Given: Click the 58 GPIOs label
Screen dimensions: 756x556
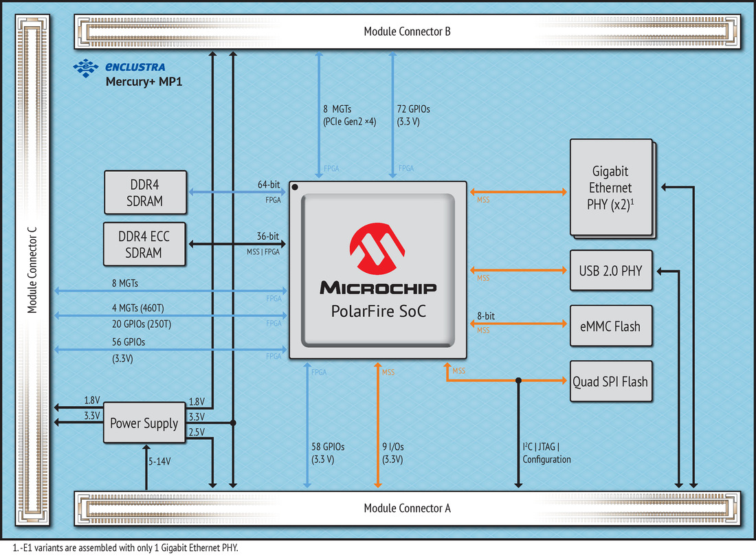Looking at the screenshot, I should [329, 453].
